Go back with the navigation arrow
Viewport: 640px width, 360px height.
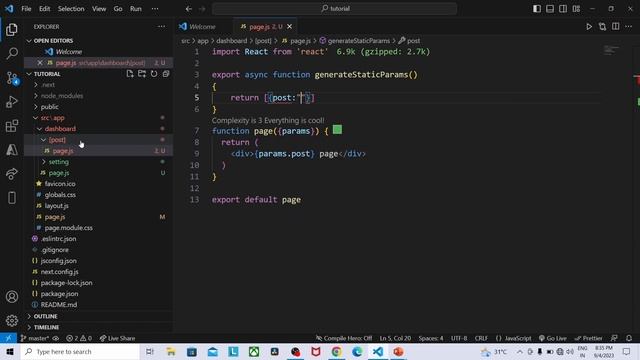[189, 9]
